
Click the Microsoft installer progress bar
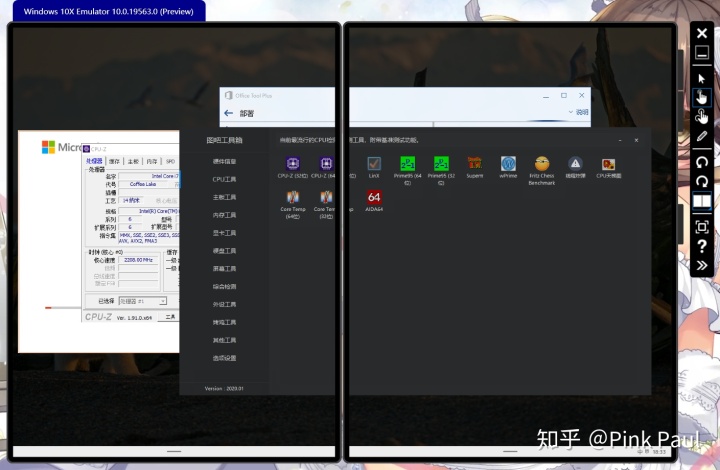pyautogui.click(x=63, y=308)
